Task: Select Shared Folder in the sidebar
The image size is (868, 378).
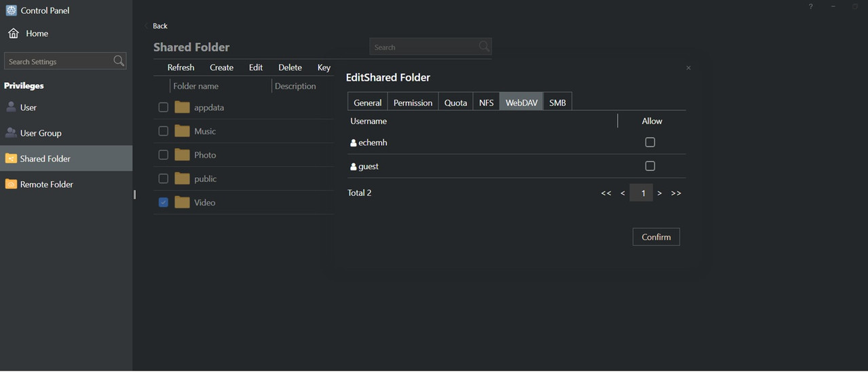Action: (x=66, y=158)
